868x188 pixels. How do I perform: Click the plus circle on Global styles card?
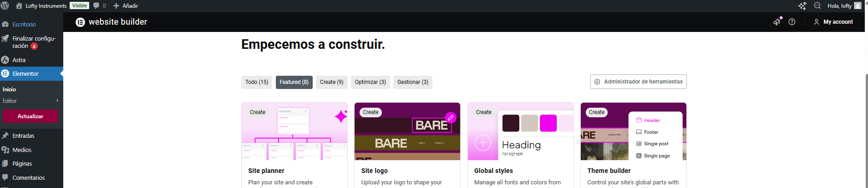tap(483, 143)
